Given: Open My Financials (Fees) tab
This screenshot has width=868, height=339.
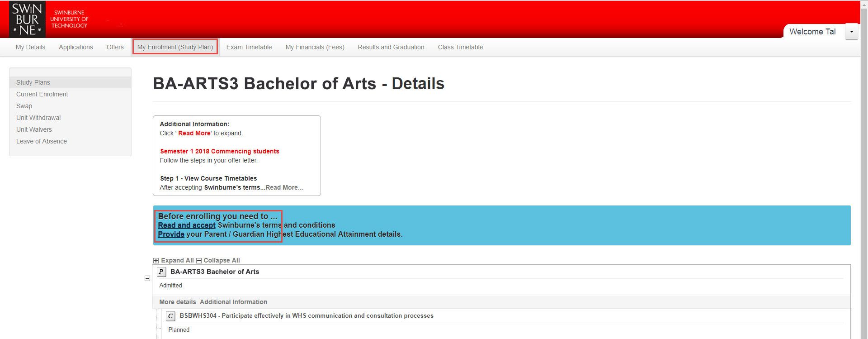Looking at the screenshot, I should click(315, 47).
